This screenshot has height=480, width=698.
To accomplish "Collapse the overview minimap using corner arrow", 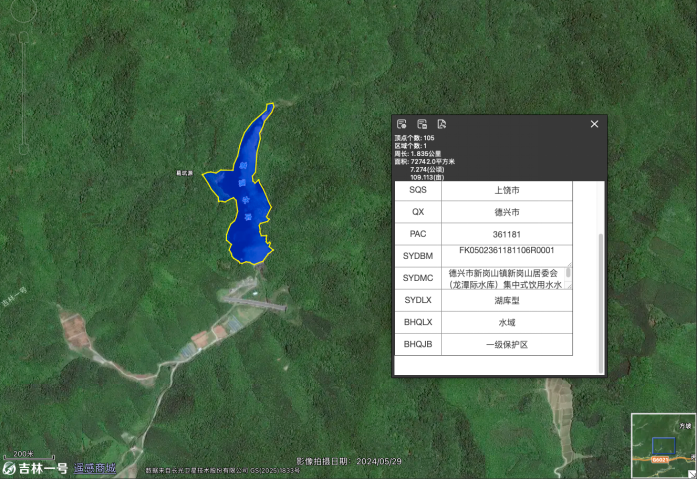I will click(x=694, y=475).
